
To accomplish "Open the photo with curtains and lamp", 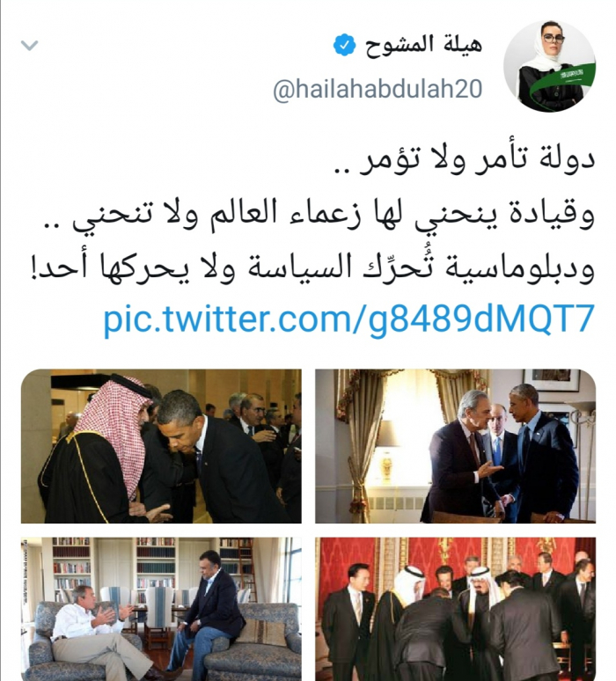I will [455, 446].
